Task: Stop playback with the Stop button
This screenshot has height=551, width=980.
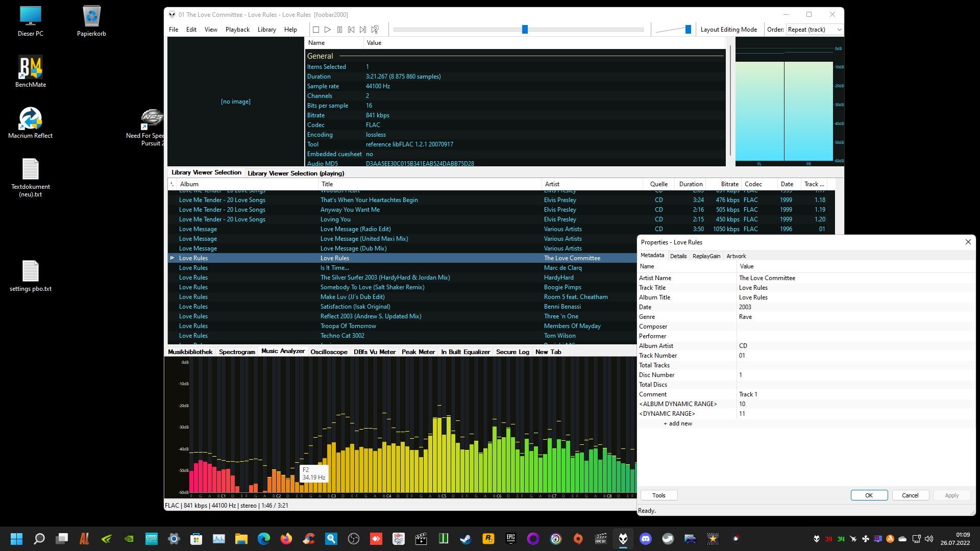Action: pos(316,30)
